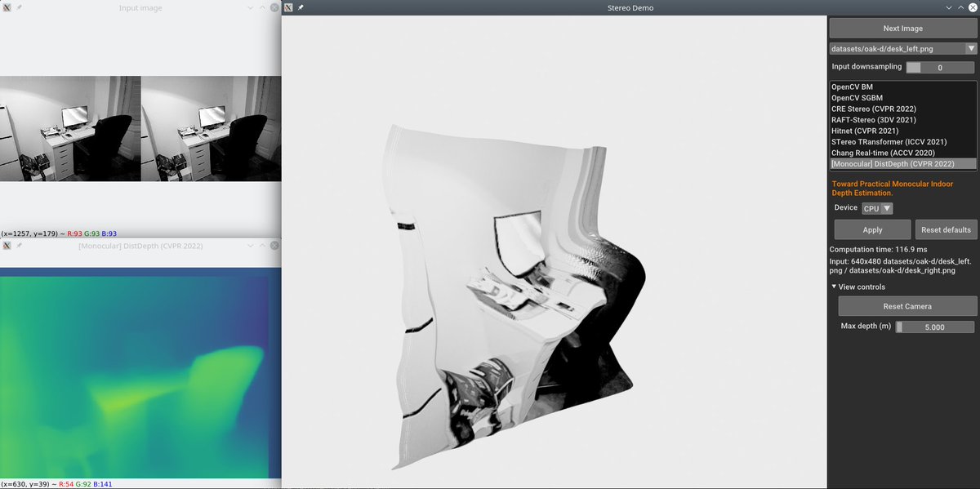The width and height of the screenshot is (980, 489).
Task: Maximize the Input image window
Action: tap(262, 7)
